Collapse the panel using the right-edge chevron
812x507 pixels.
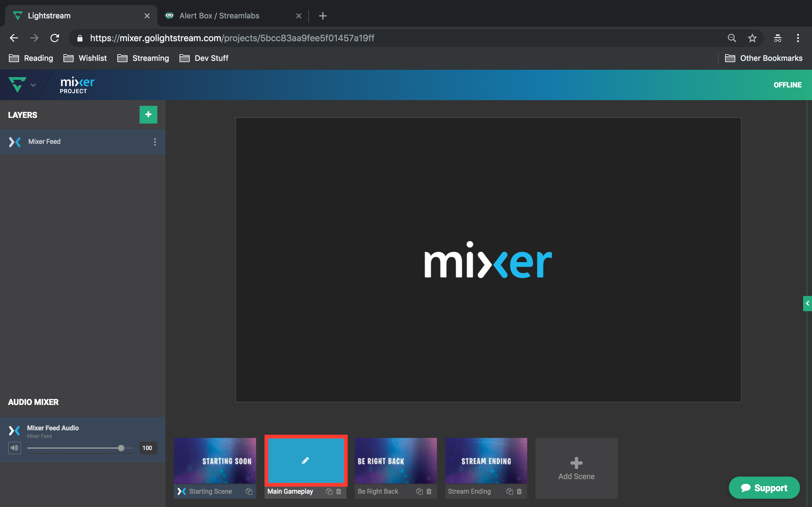(808, 304)
